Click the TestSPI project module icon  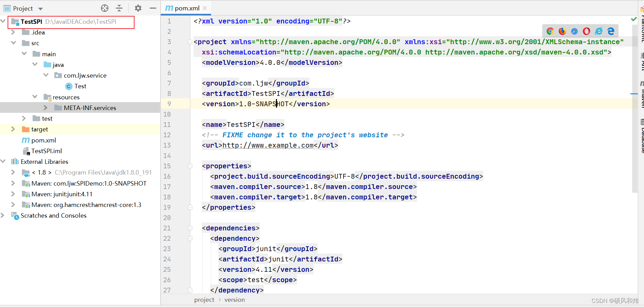[15, 22]
